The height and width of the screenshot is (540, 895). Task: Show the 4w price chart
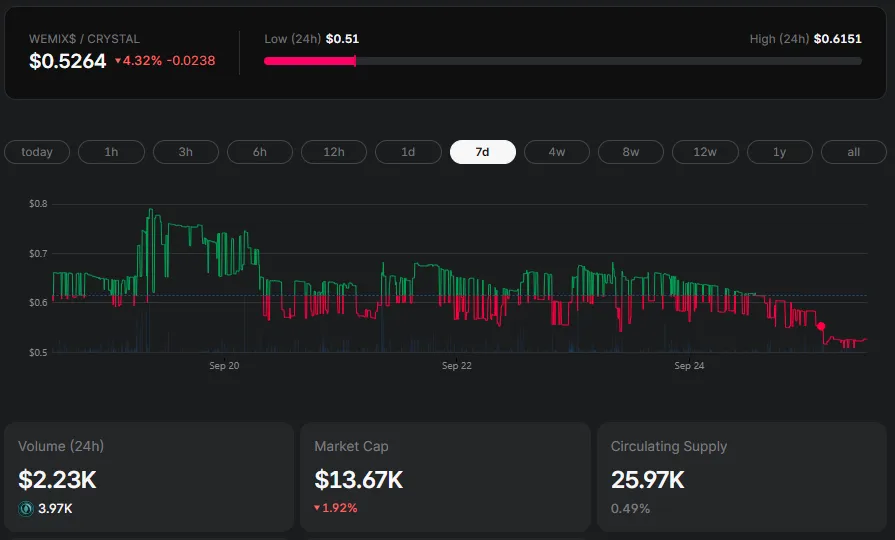pyautogui.click(x=557, y=152)
